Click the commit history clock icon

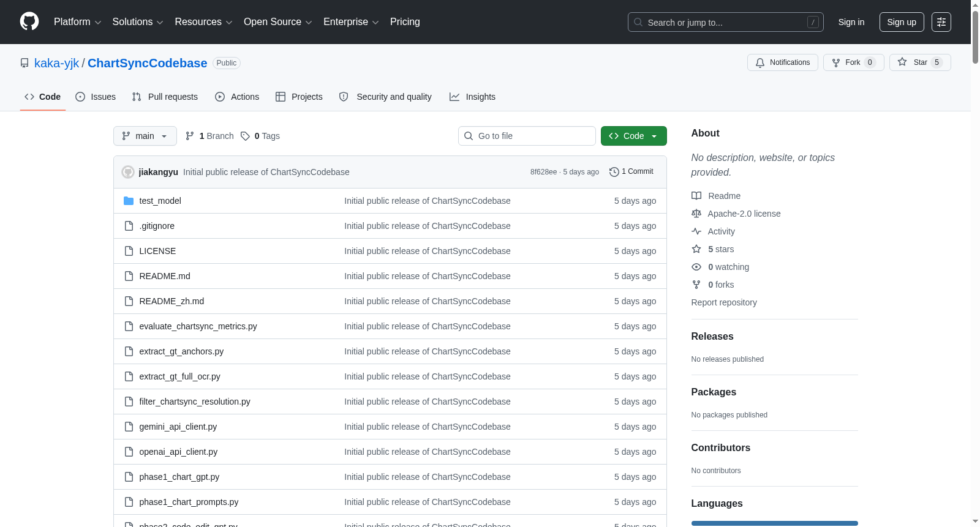coord(614,172)
